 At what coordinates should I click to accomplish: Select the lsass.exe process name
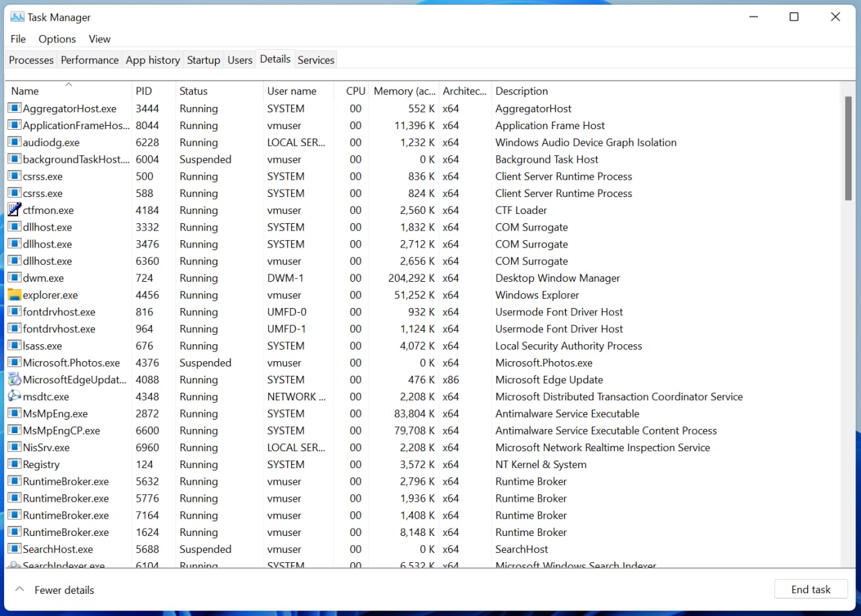point(42,346)
